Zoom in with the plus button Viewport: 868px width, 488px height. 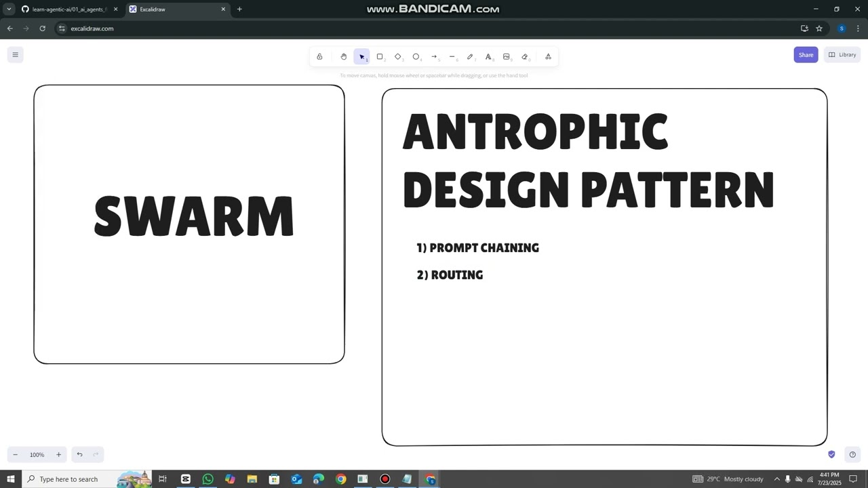[x=58, y=455]
